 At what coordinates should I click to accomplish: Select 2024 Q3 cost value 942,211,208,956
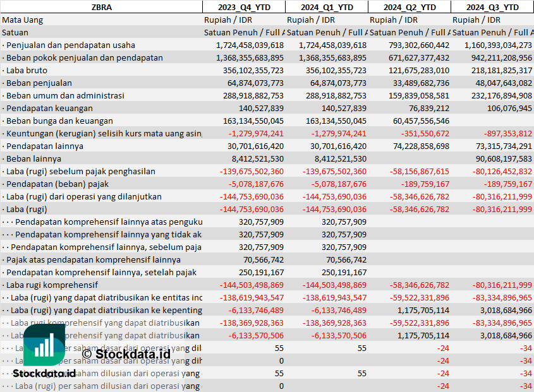502,58
